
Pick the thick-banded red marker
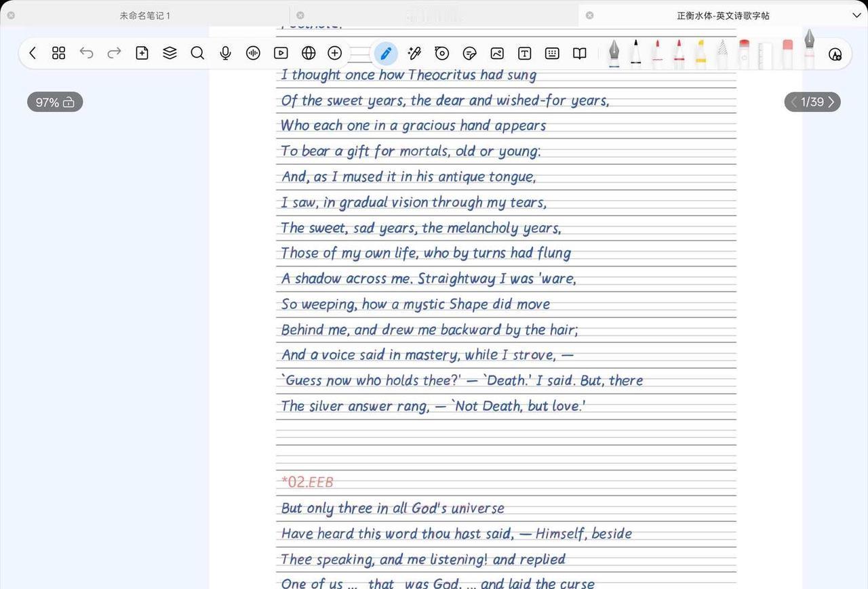679,54
